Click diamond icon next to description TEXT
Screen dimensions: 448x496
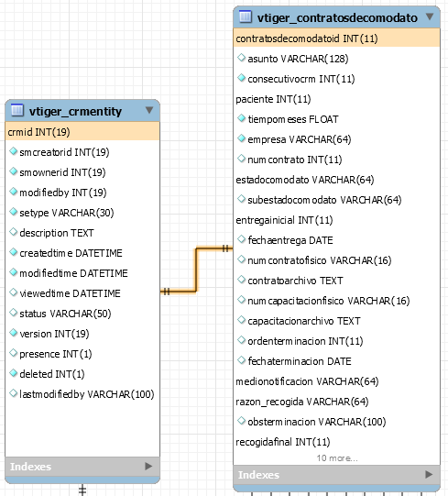click(13, 232)
